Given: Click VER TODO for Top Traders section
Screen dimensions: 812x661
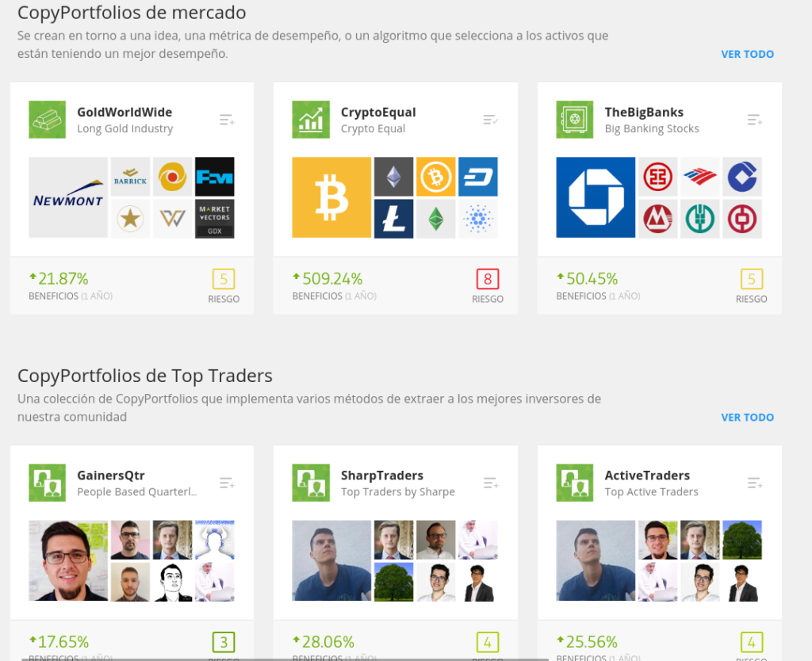Looking at the screenshot, I should [x=747, y=417].
